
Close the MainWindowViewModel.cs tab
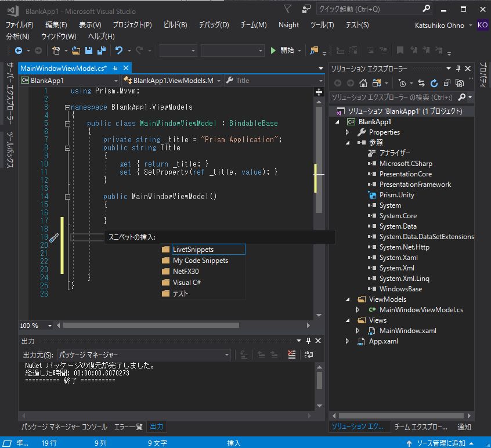pos(126,68)
